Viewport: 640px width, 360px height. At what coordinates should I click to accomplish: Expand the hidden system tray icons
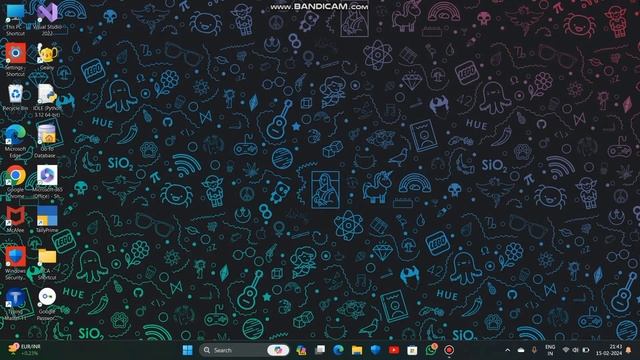507,350
